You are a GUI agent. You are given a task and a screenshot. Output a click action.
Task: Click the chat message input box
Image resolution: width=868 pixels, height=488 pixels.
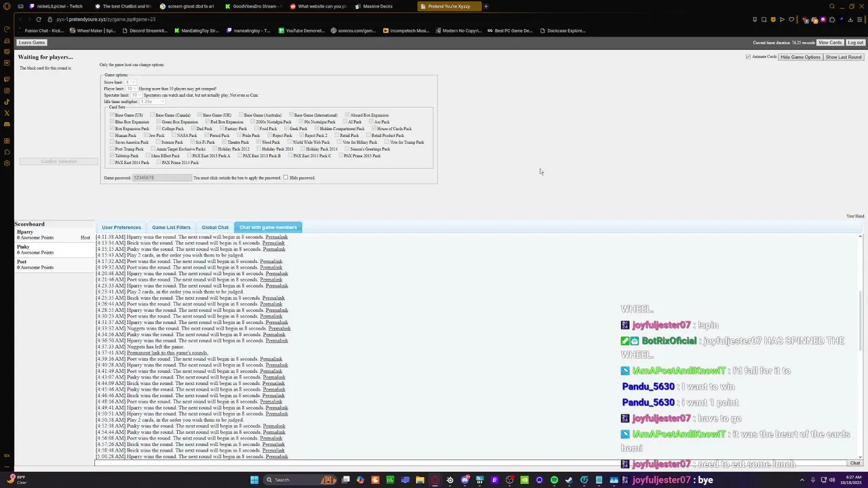click(471, 463)
